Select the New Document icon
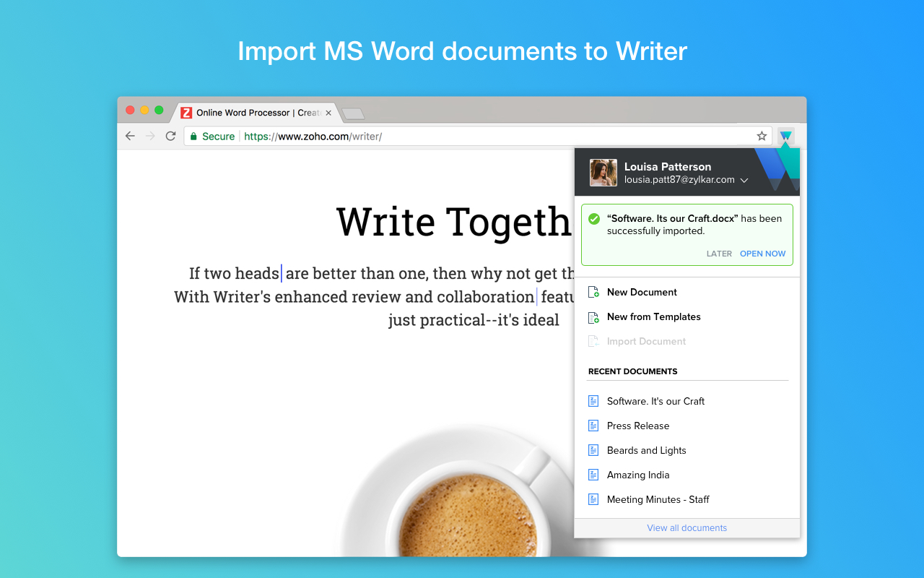Screen dimensions: 924x578 (x=593, y=292)
